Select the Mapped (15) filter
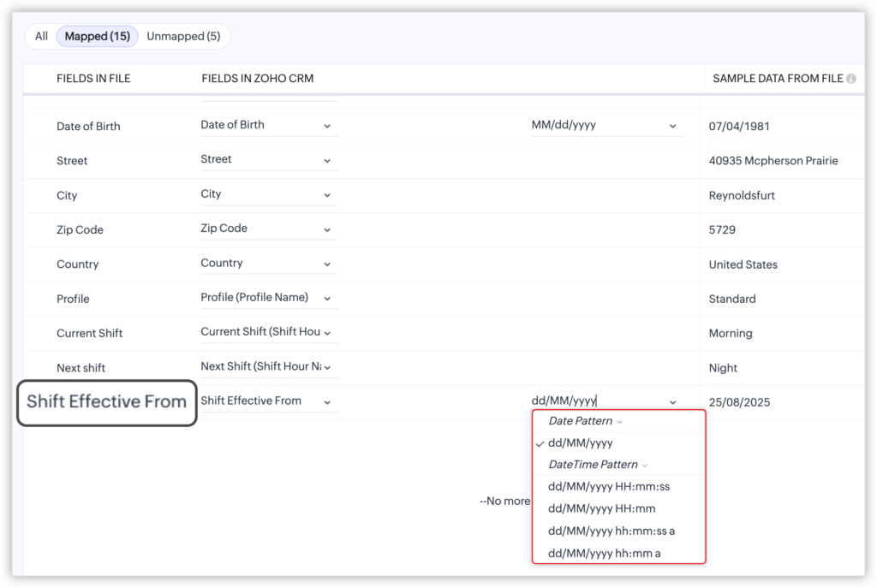Image resolution: width=877 pixels, height=588 pixels. click(x=97, y=36)
